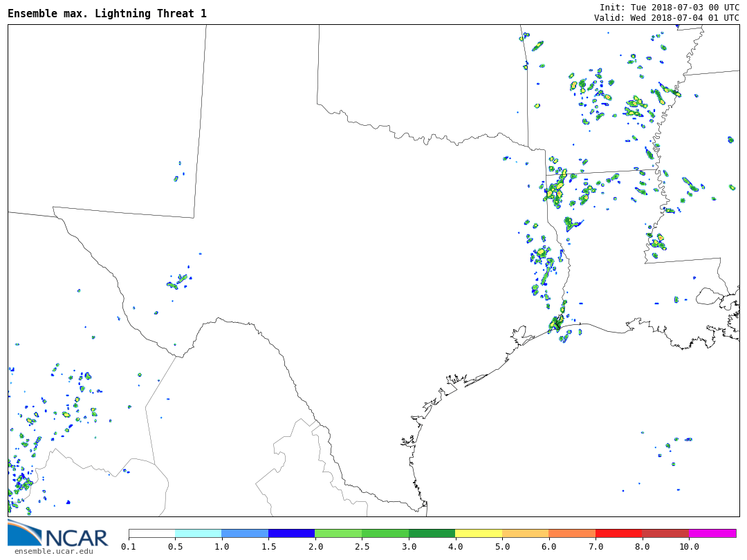
Task: Click the 2.0 label under the color bar
Action: coord(315,547)
